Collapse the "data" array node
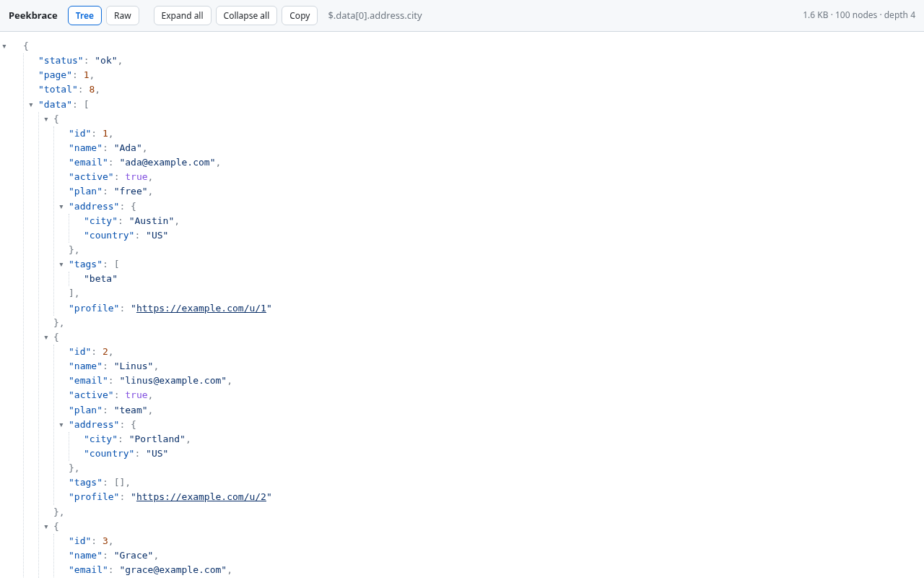The height and width of the screenshot is (578, 924). point(31,105)
